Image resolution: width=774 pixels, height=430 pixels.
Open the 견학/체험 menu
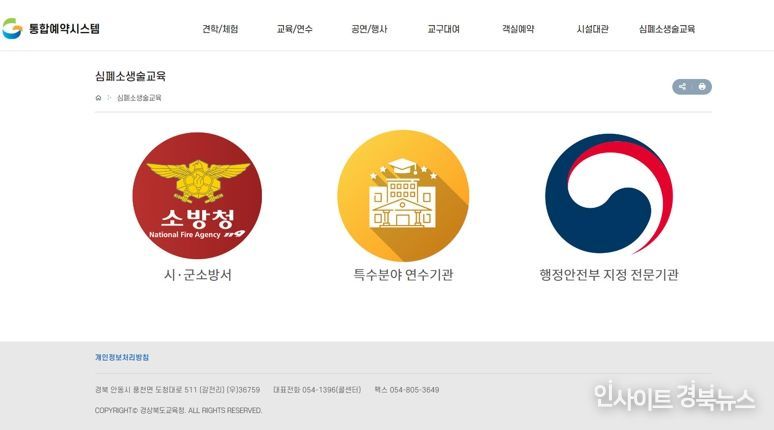coord(220,29)
